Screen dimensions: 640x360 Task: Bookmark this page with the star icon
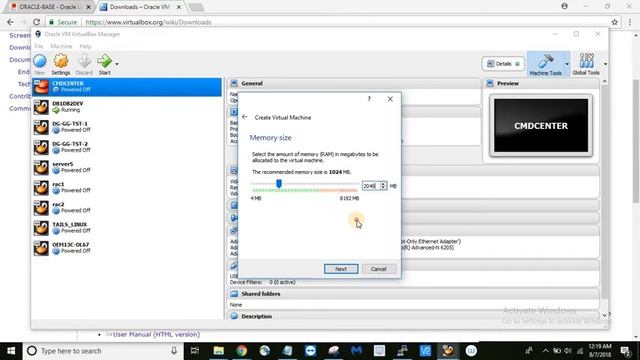tap(614, 22)
